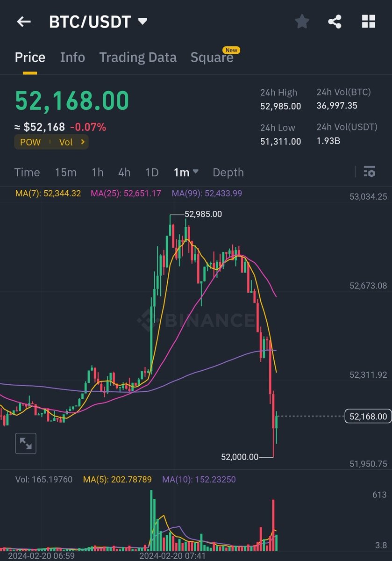The image size is (392, 561).
Task: Open the grid layout icon top right
Action: pos(369,21)
